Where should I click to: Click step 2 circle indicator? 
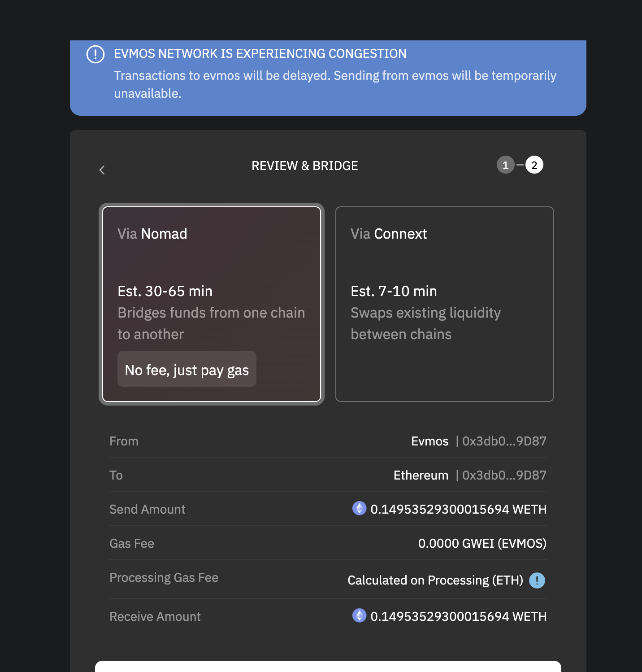coord(534,165)
